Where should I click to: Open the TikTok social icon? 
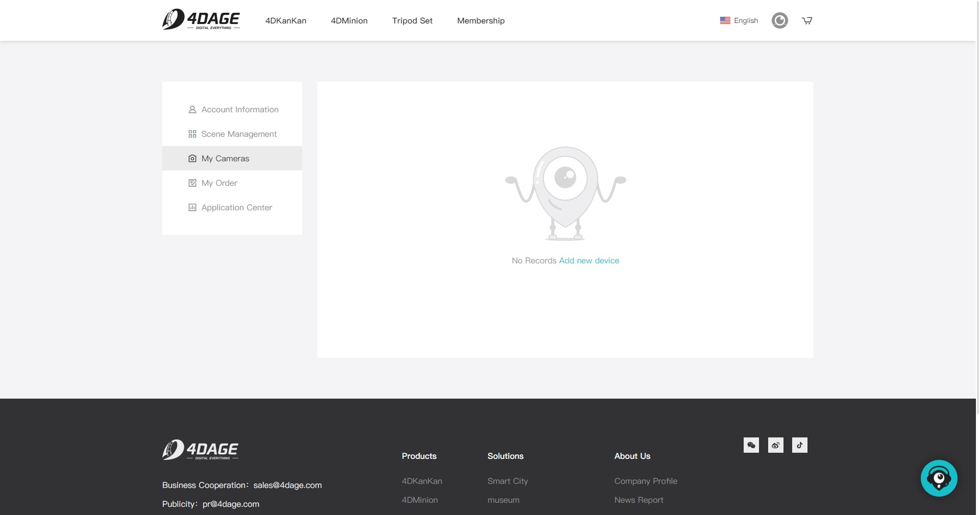tap(799, 445)
